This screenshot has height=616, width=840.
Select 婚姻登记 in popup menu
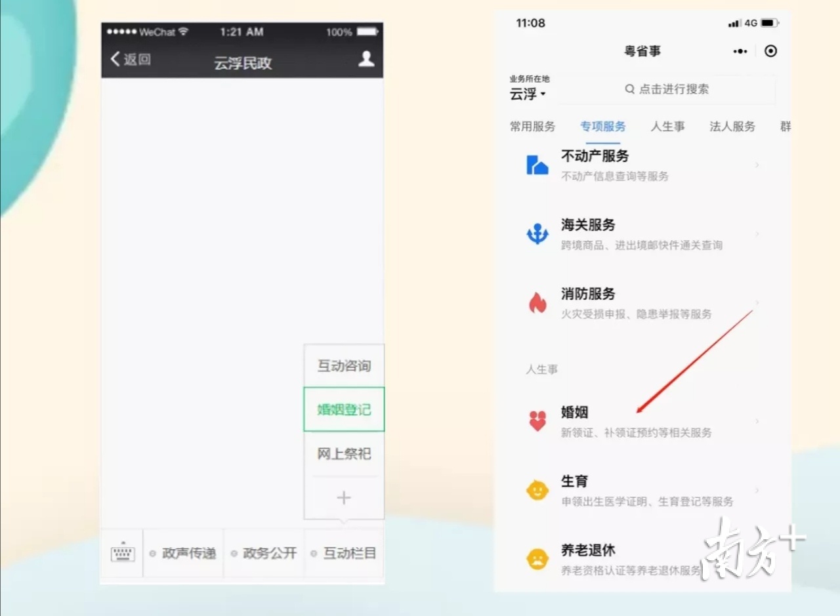pos(344,409)
